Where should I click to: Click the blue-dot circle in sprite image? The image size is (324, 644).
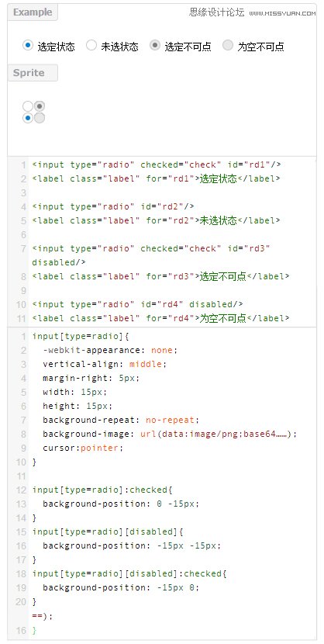(28, 118)
